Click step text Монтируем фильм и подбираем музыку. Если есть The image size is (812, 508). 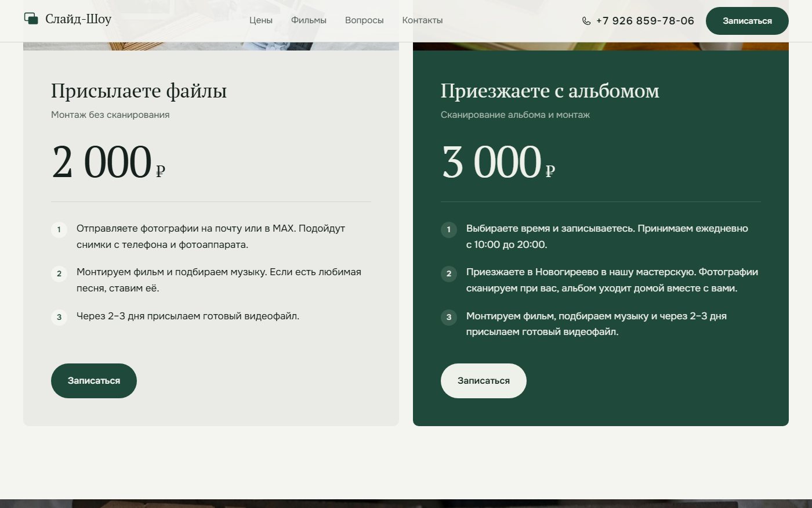219,280
